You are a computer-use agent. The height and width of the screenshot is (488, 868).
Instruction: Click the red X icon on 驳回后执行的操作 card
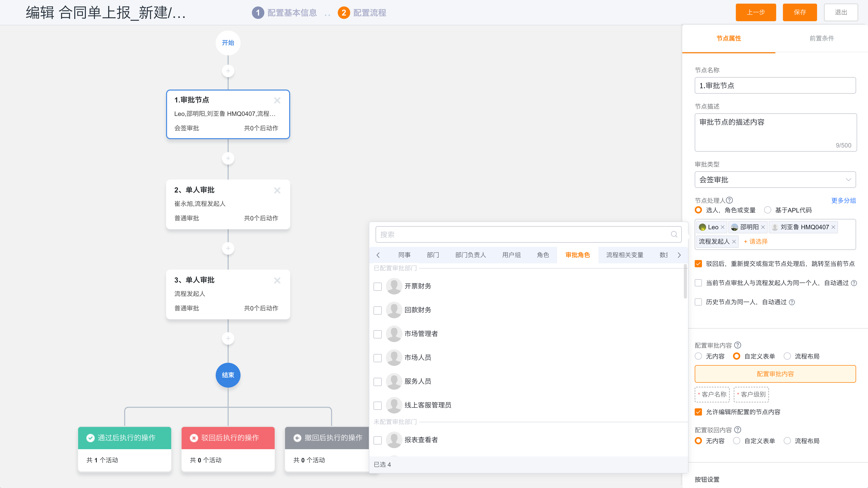pyautogui.click(x=193, y=438)
